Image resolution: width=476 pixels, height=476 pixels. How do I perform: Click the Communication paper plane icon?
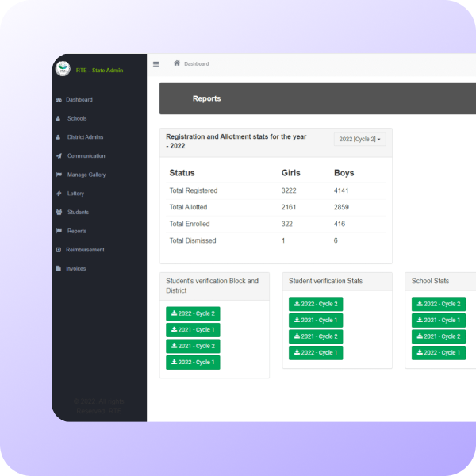(59, 156)
